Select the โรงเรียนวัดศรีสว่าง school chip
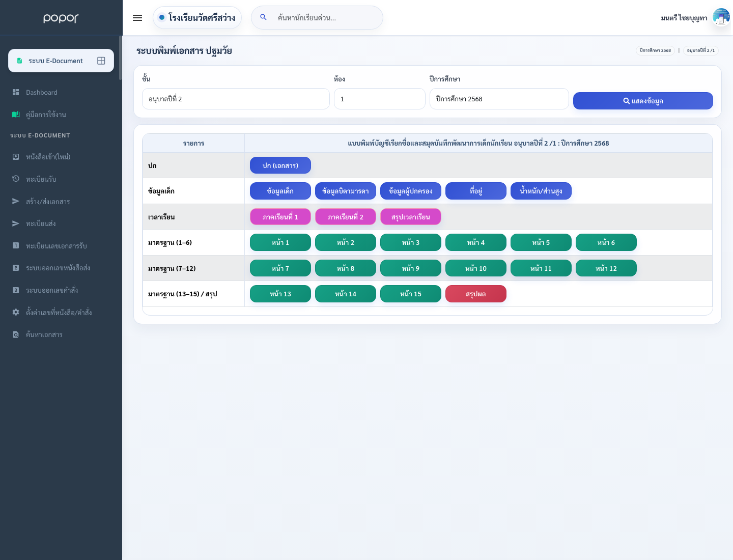The image size is (733, 560). 197,18
